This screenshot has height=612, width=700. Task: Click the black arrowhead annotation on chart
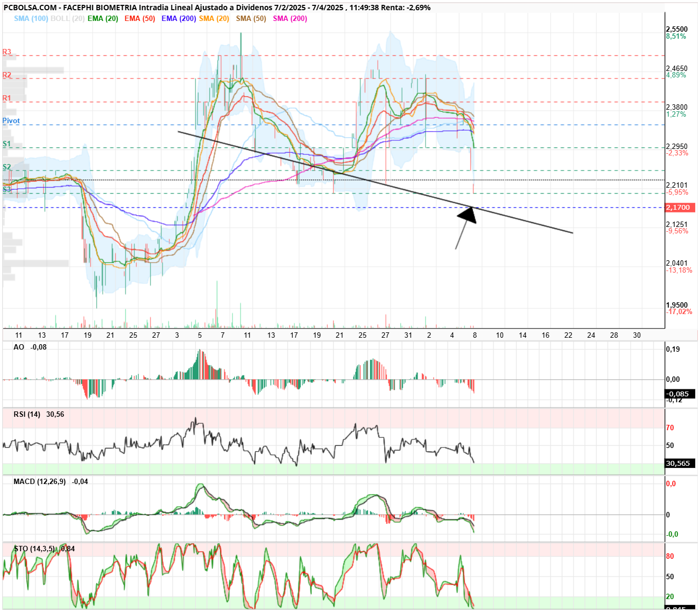coord(468,215)
